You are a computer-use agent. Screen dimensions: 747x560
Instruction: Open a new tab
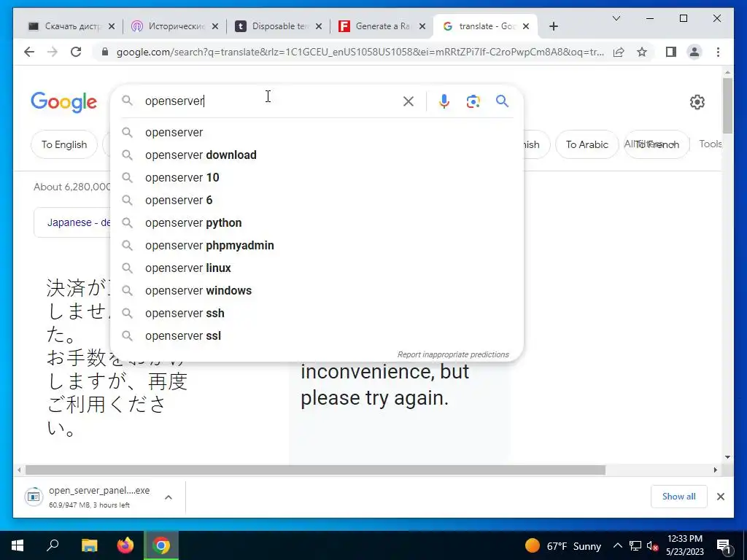coord(553,26)
